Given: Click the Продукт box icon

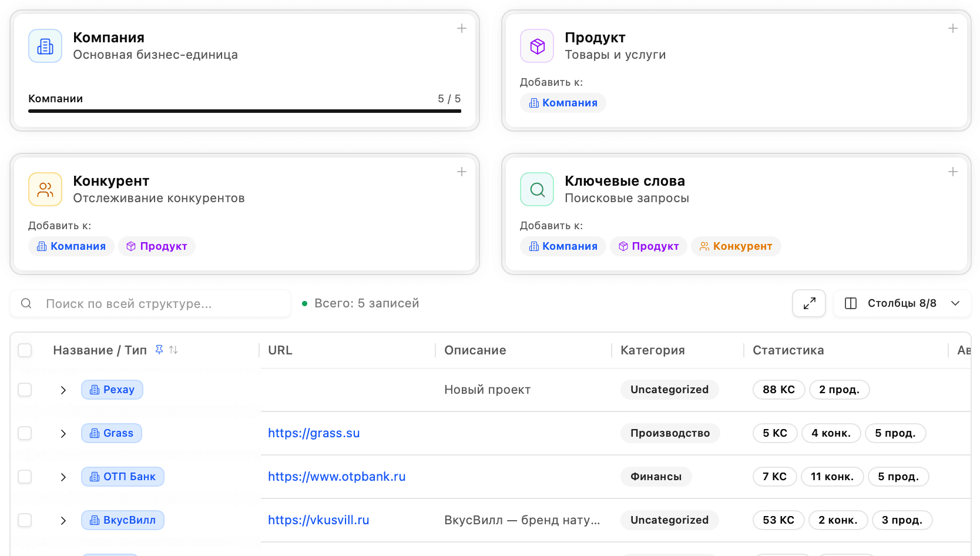Looking at the screenshot, I should (x=537, y=45).
